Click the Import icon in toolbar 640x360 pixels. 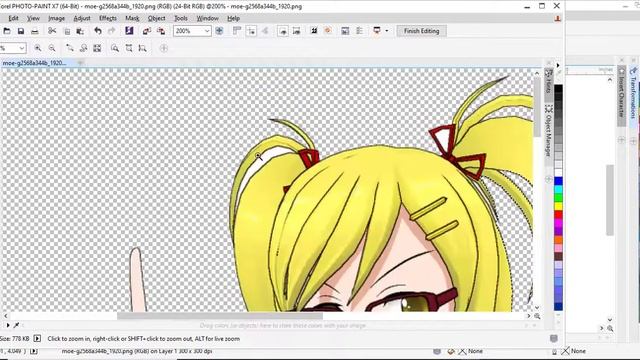coord(147,31)
